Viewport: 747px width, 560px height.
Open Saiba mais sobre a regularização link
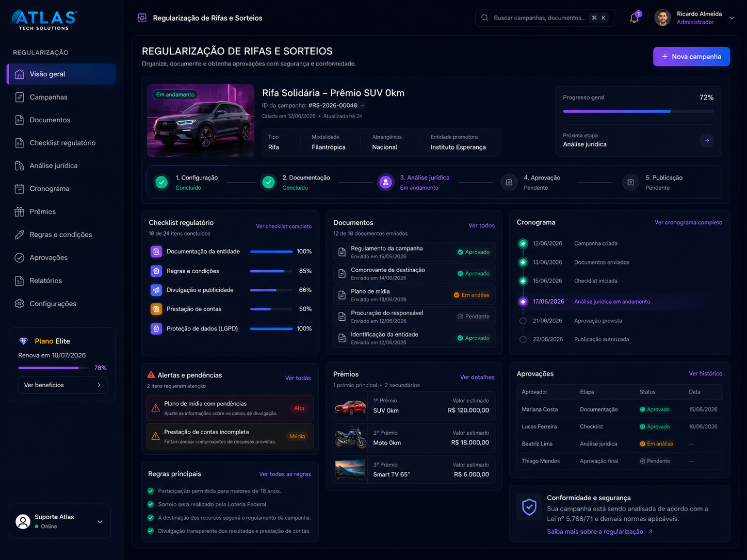click(x=599, y=532)
